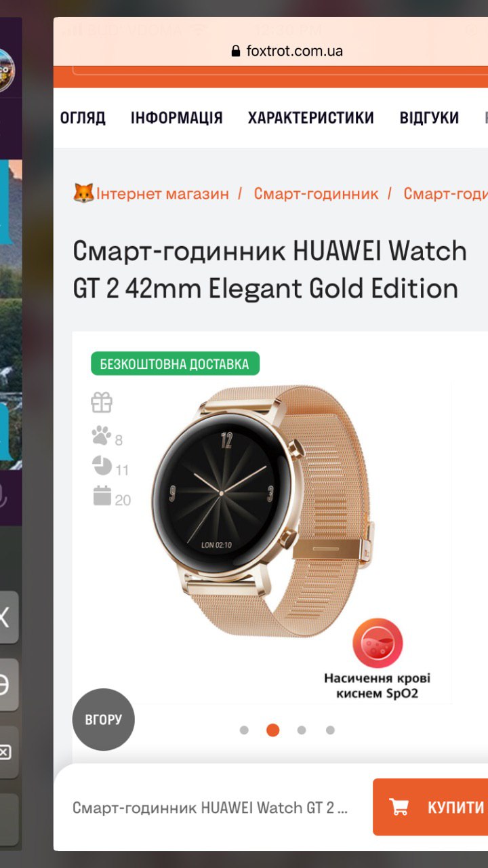Open the ІНФОРМАЦІЯ tab

(177, 118)
